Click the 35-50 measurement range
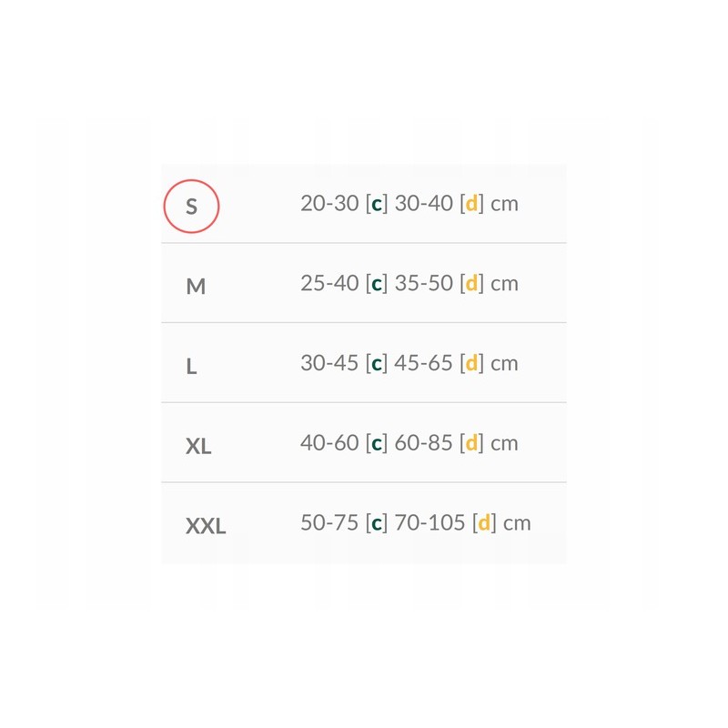Image resolution: width=728 pixels, height=728 pixels. (423, 284)
